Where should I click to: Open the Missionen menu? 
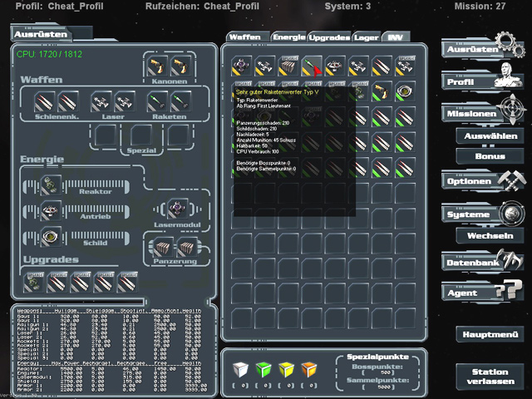pyautogui.click(x=471, y=114)
